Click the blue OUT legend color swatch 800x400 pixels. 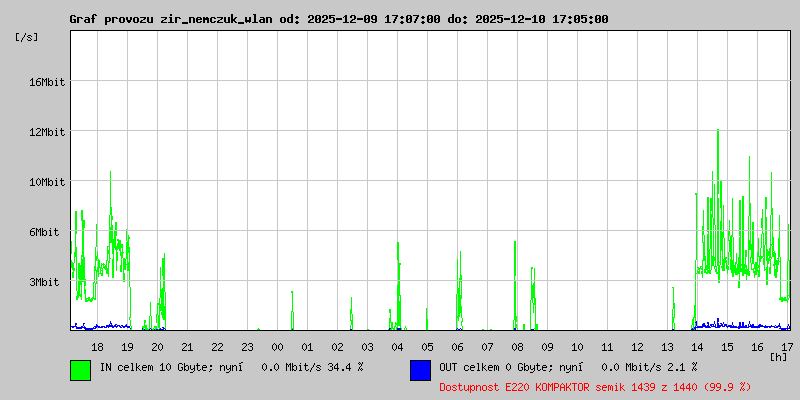point(420,370)
